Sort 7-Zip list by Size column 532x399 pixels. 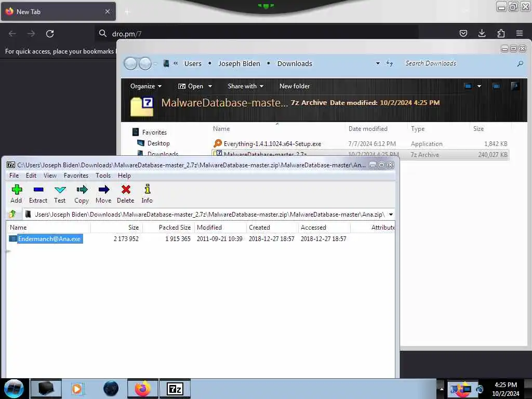116,228
